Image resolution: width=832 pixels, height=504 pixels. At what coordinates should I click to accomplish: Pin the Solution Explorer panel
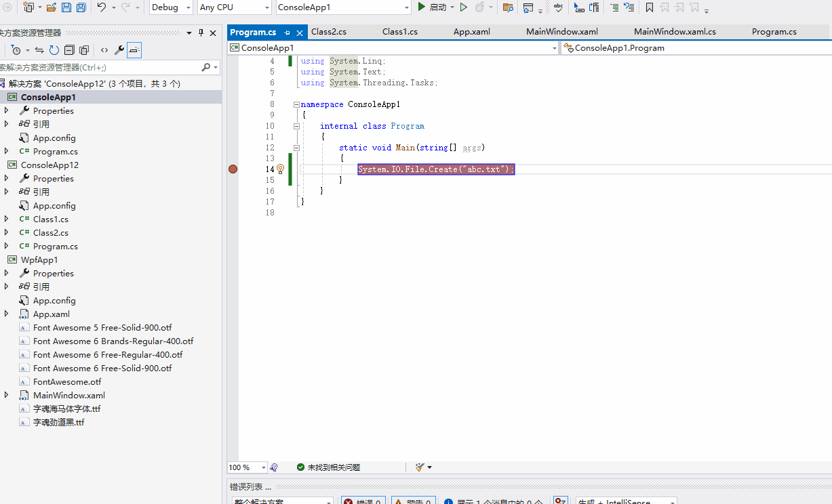(201, 33)
